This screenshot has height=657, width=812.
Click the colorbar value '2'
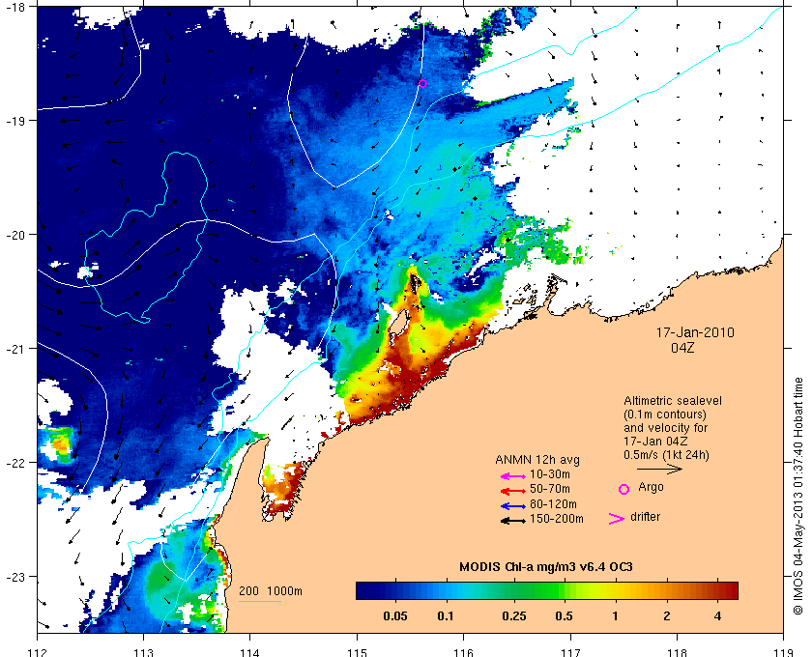[x=666, y=616]
